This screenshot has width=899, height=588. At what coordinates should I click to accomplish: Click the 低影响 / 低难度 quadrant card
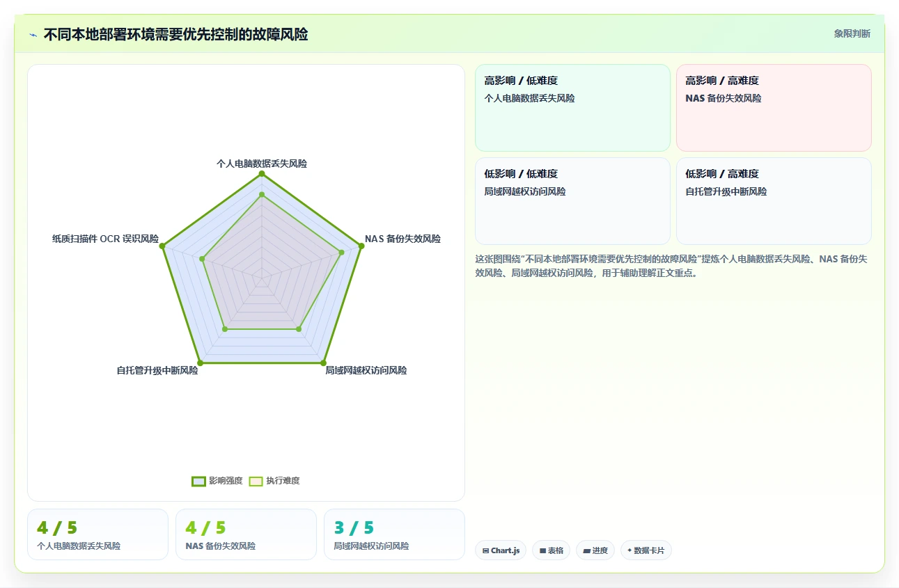pyautogui.click(x=572, y=201)
